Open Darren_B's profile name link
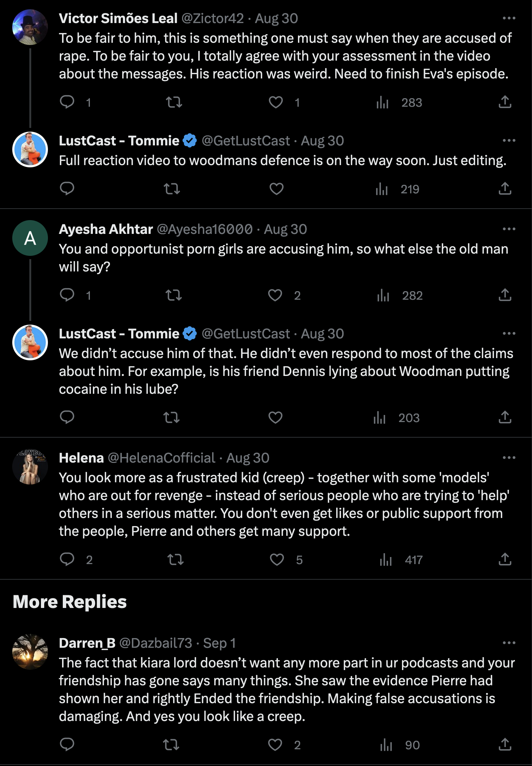Image resolution: width=532 pixels, height=766 pixels. point(87,643)
